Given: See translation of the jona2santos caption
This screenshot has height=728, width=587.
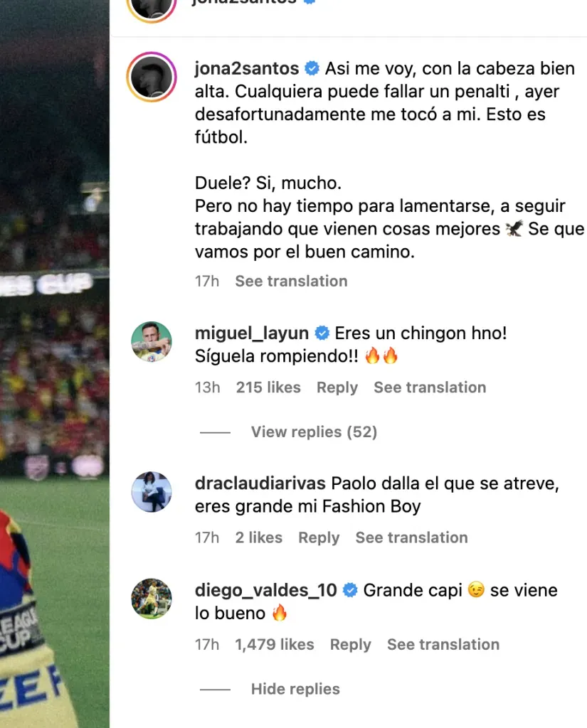Looking at the screenshot, I should point(292,281).
